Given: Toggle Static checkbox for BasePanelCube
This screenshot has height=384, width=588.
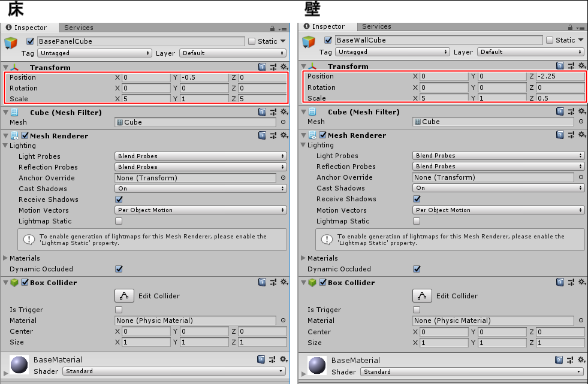Looking at the screenshot, I should coord(252,41).
